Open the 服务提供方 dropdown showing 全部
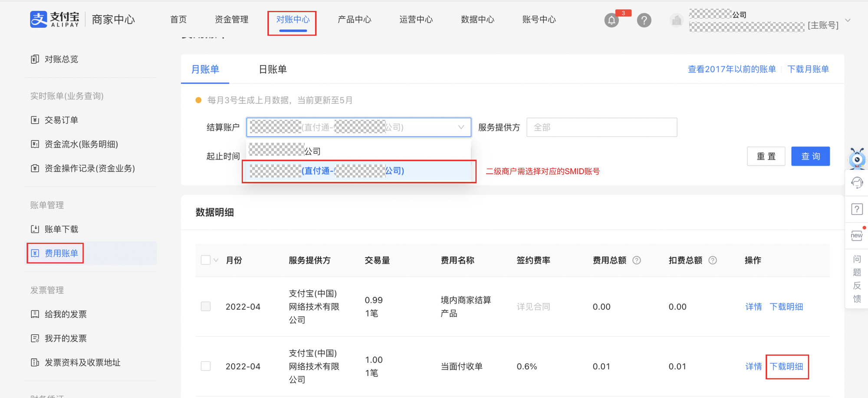 (x=602, y=127)
